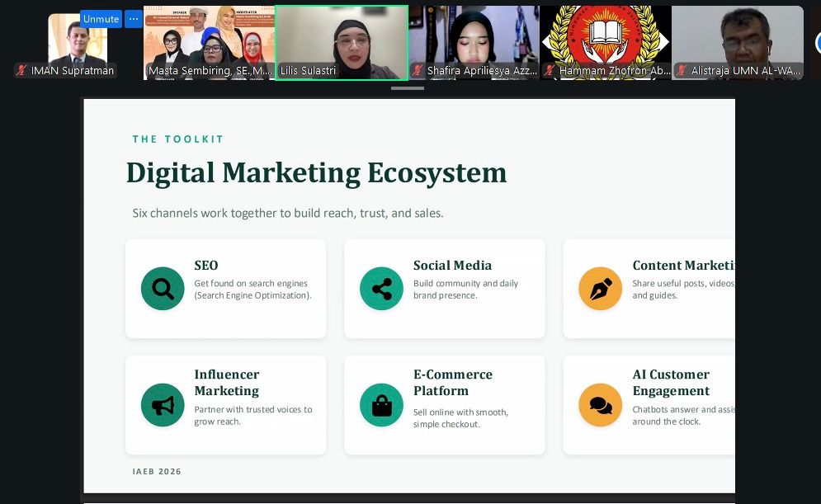Open the three-dot more options menu
Screen dimensions: 821x504
(134, 19)
